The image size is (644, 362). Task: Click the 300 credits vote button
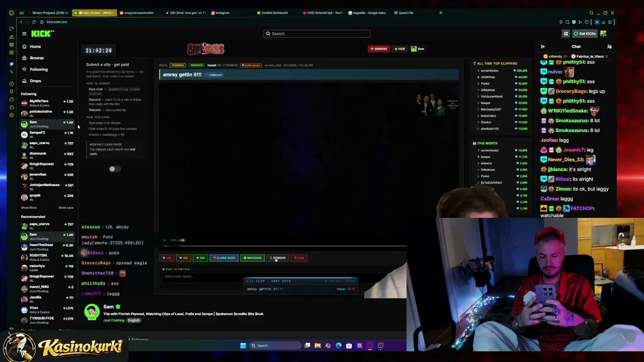[x=201, y=258]
